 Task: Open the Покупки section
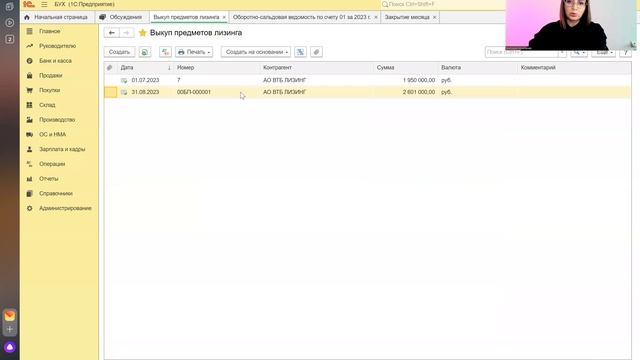point(49,90)
